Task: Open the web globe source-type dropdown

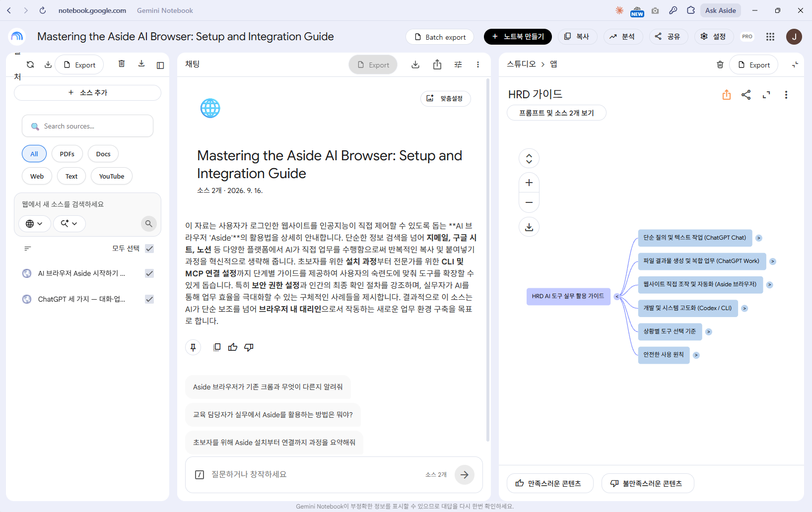Action: [x=34, y=224]
